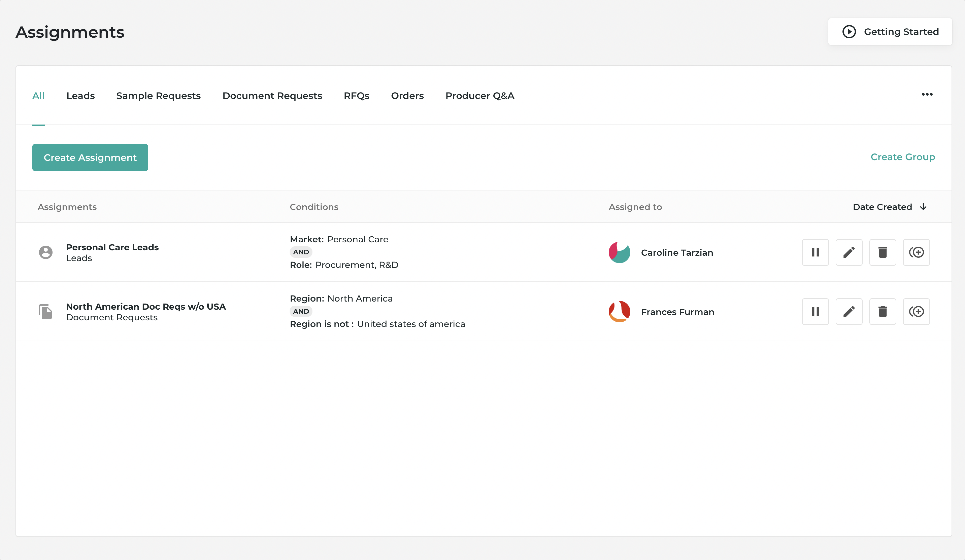The image size is (965, 560).
Task: Click the Region: North America condition
Action: coord(341,299)
